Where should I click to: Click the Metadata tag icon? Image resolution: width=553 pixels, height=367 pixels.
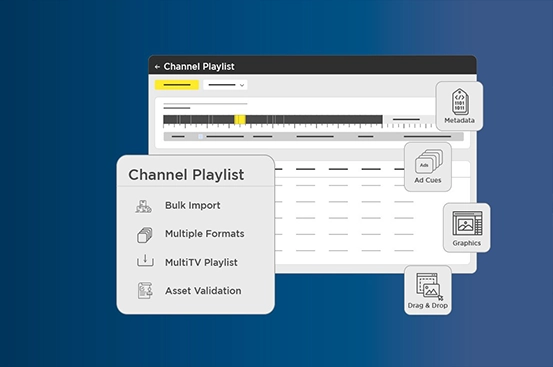[x=460, y=102]
